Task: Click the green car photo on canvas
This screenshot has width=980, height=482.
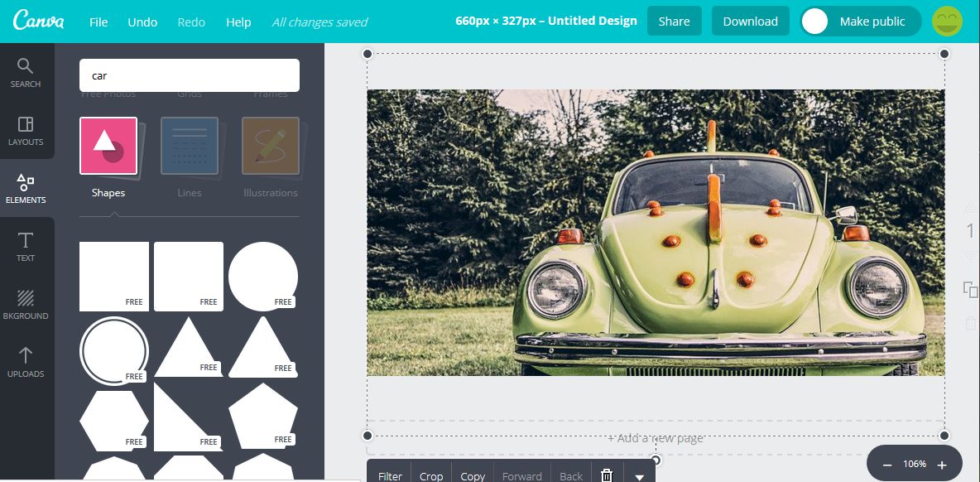Action: click(656, 233)
